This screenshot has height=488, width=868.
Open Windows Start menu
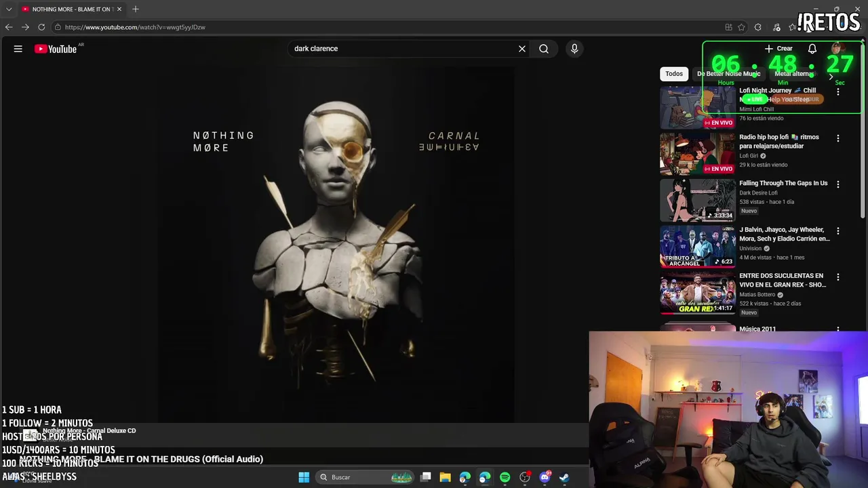point(304,477)
